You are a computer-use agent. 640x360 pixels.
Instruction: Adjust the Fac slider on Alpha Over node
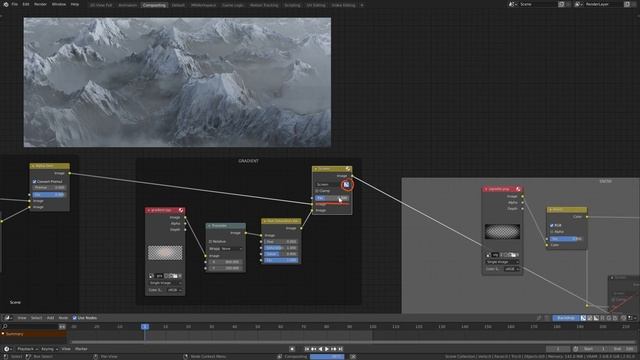pos(49,195)
